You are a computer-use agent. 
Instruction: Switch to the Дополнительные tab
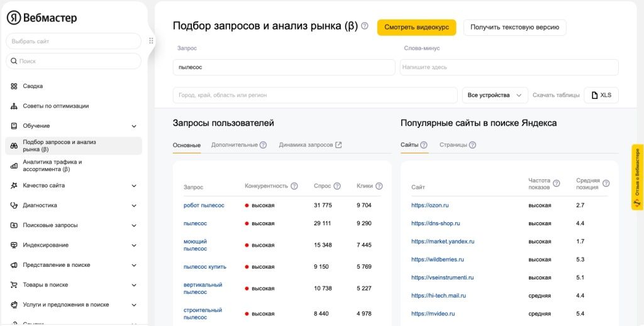pyautogui.click(x=234, y=145)
